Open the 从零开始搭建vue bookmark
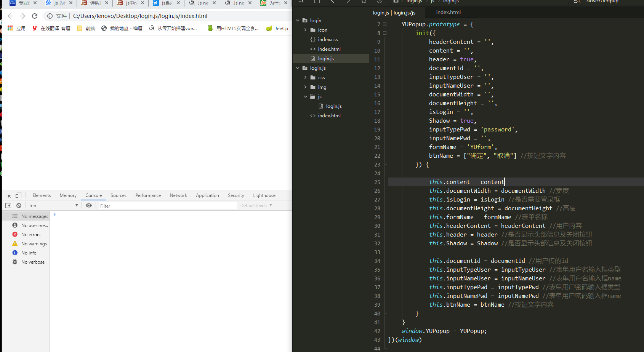Viewport: 644px width, 352px height. pyautogui.click(x=173, y=28)
